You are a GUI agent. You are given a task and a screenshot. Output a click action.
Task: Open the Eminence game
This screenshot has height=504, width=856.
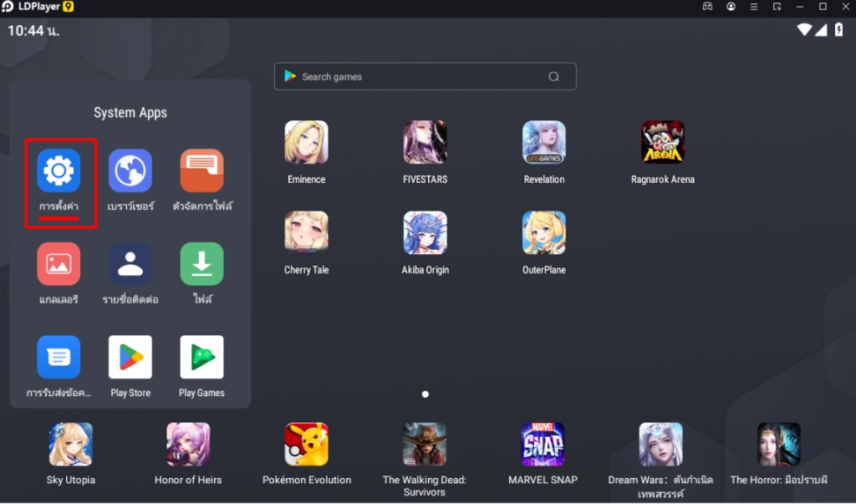tap(306, 142)
